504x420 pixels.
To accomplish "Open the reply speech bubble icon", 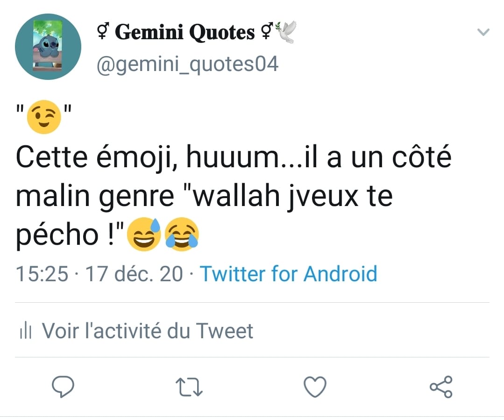I will pyautogui.click(x=63, y=386).
